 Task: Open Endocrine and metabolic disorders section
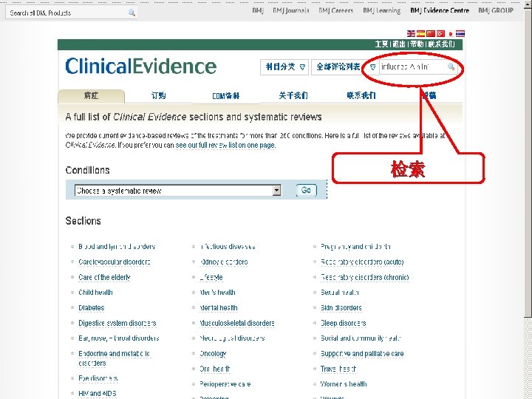[114, 358]
